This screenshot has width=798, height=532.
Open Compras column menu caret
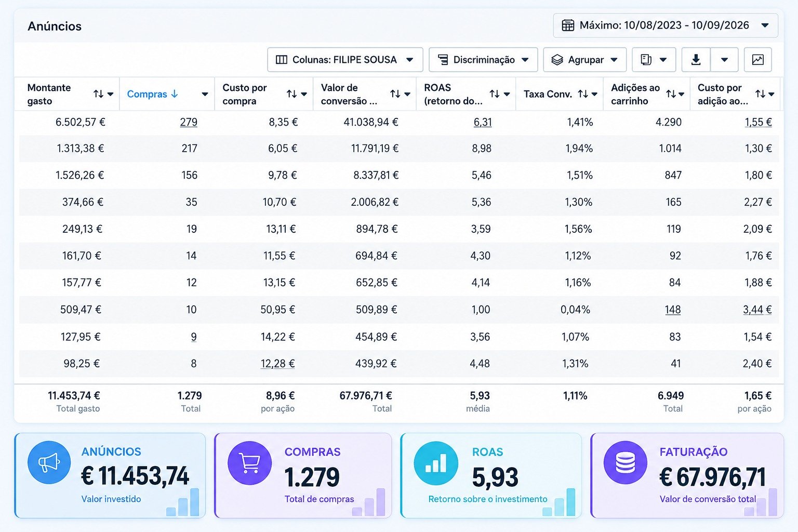pos(205,95)
